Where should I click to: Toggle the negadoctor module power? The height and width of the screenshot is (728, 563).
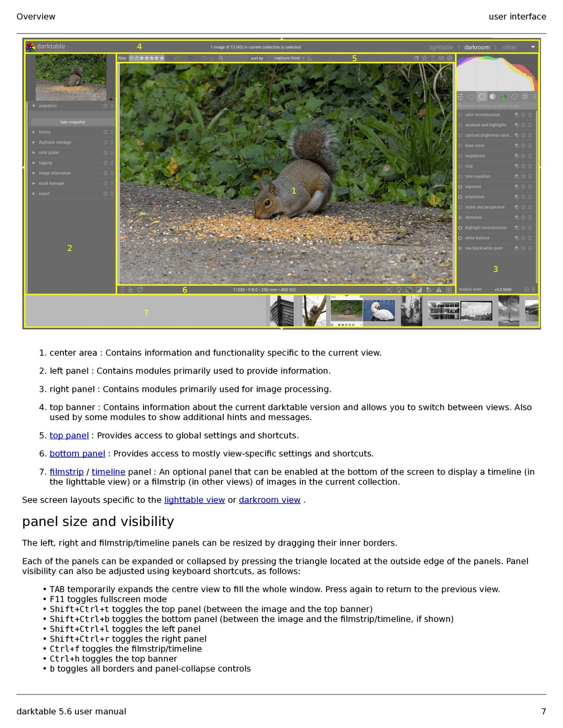tap(460, 156)
